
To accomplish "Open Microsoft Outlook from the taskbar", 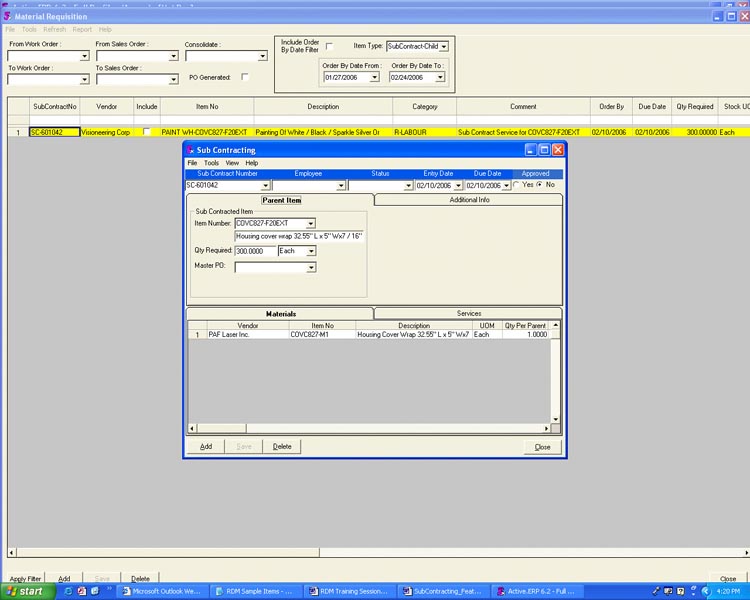I will point(160,591).
